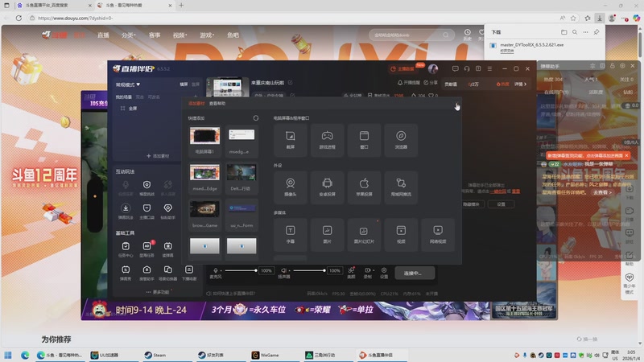Open the room manager assistant tool
The height and width of the screenshot is (362, 644).
point(147,273)
